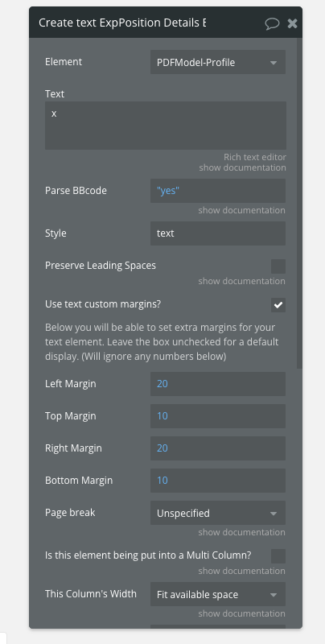The height and width of the screenshot is (644, 325).
Task: Show documentation for Preserve Leading Spaces
Action: (241, 281)
